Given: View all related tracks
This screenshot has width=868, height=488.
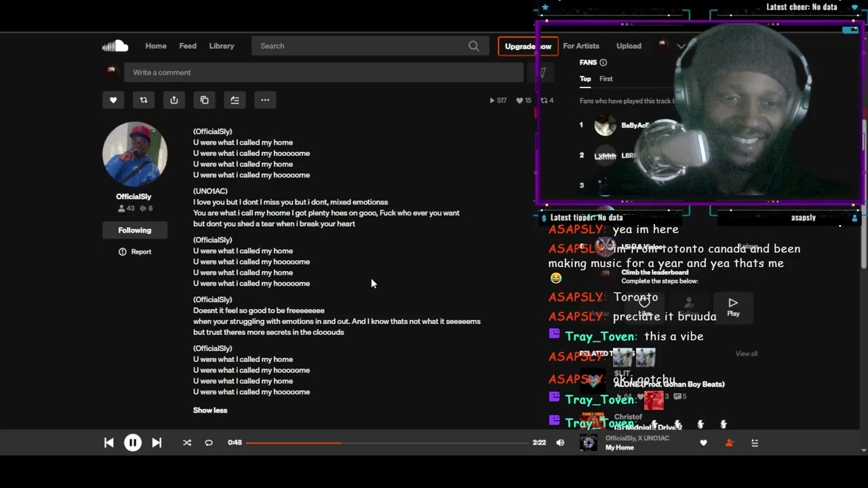Looking at the screenshot, I should pos(747,354).
